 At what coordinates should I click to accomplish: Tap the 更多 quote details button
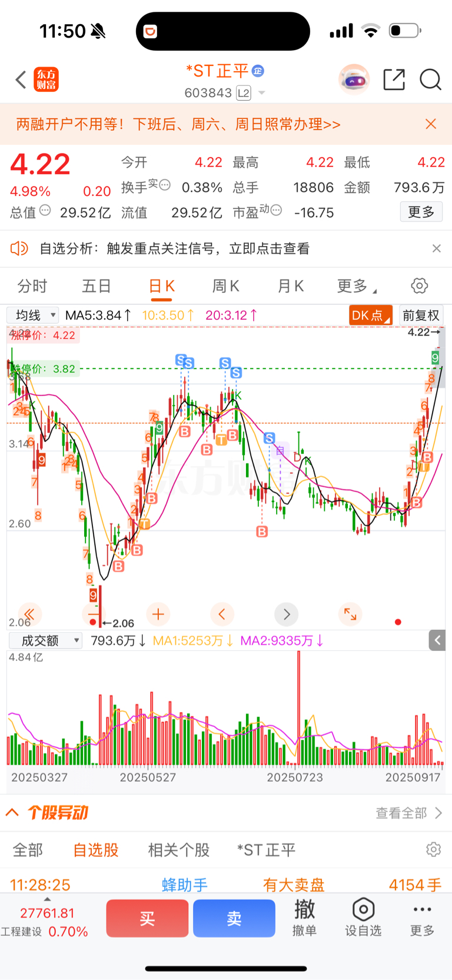pos(421,212)
